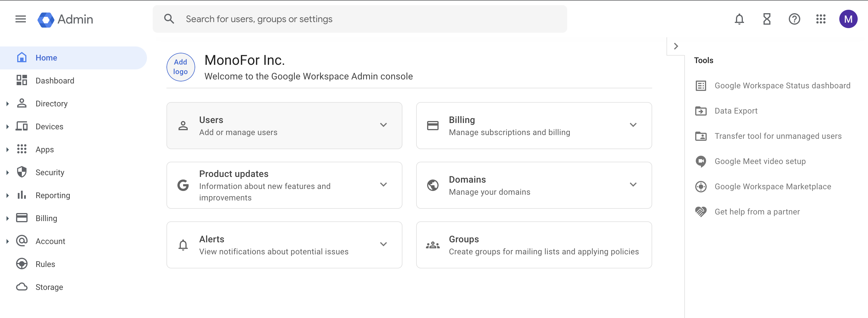Image resolution: width=868 pixels, height=318 pixels.
Task: Open the M account avatar
Action: coord(848,19)
